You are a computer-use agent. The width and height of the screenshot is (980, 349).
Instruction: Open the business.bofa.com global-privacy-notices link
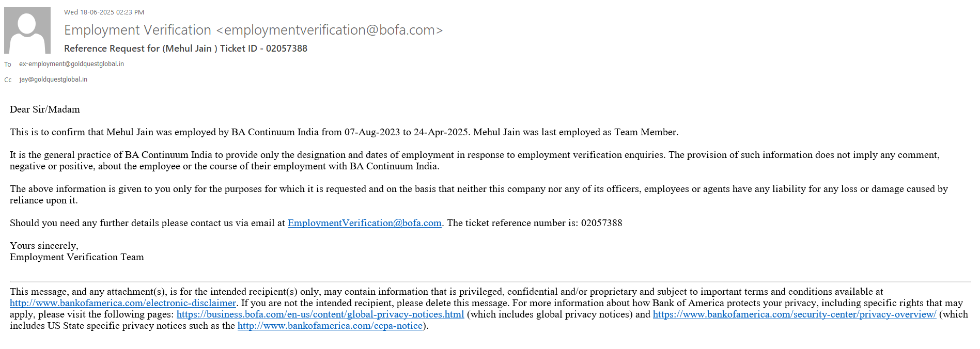click(x=320, y=314)
